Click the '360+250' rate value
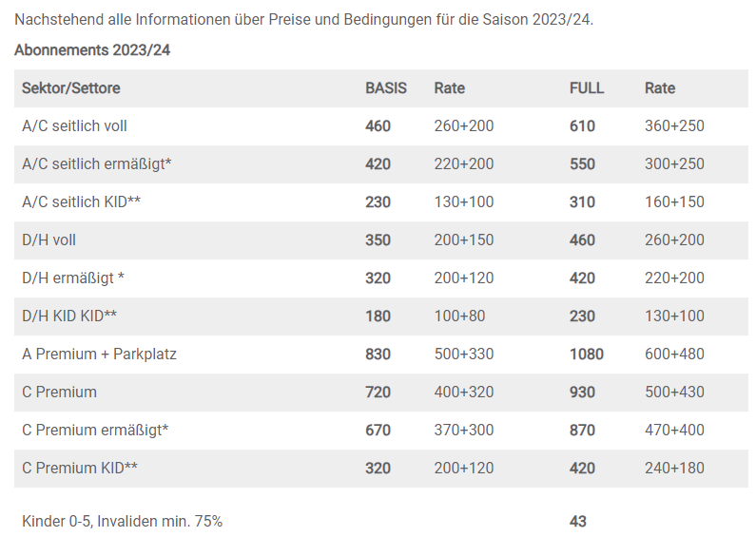 [674, 126]
